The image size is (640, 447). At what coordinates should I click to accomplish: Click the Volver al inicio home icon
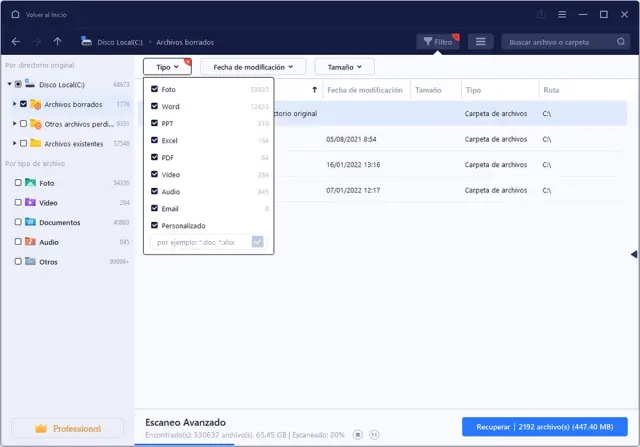(x=15, y=14)
